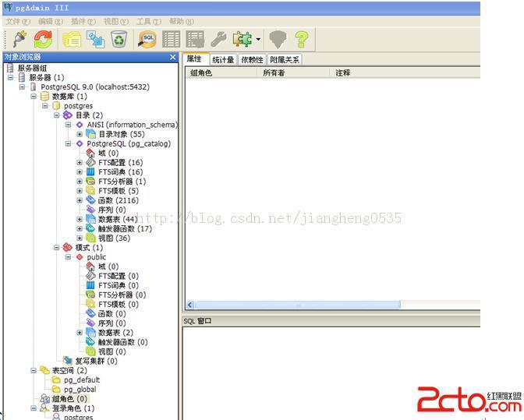Select the 触发器函数 (17) item

pyautogui.click(x=125, y=229)
